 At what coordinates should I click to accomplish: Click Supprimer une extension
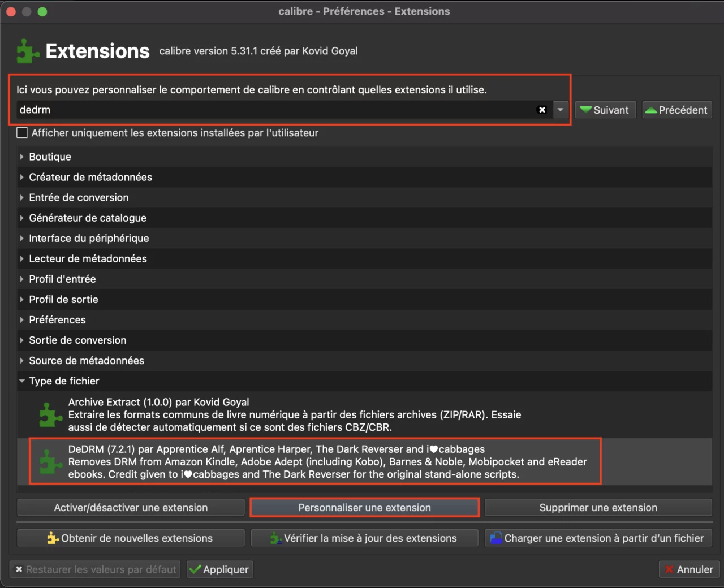(598, 508)
